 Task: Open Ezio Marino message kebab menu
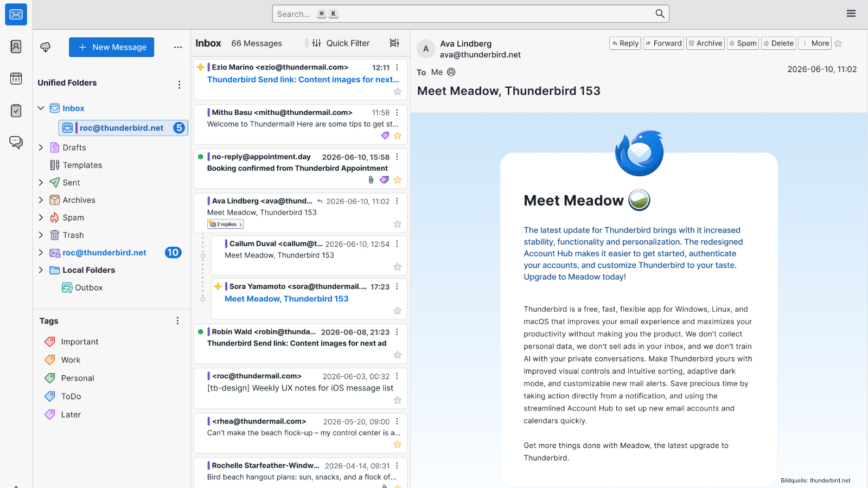[x=397, y=67]
